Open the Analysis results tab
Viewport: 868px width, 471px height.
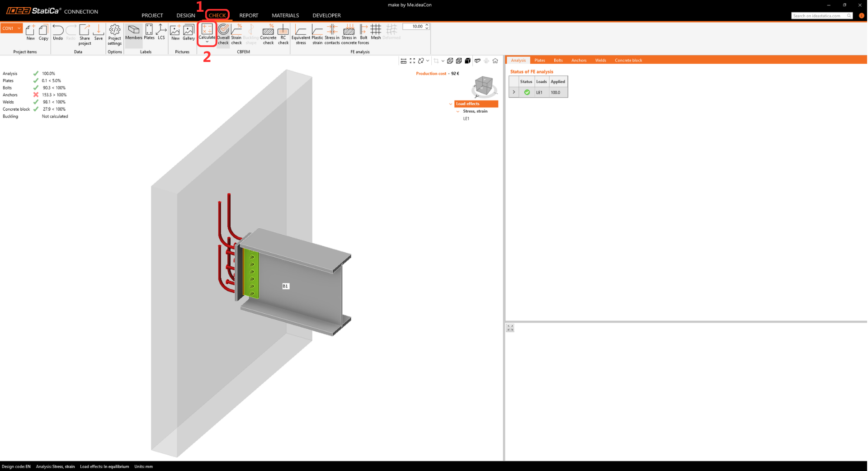point(518,60)
